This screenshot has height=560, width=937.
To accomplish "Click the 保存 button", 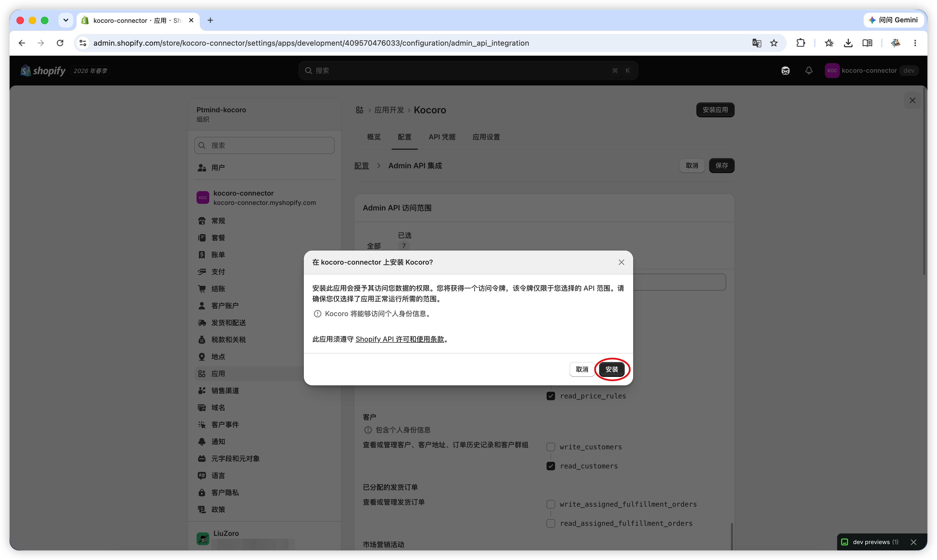I will click(721, 166).
